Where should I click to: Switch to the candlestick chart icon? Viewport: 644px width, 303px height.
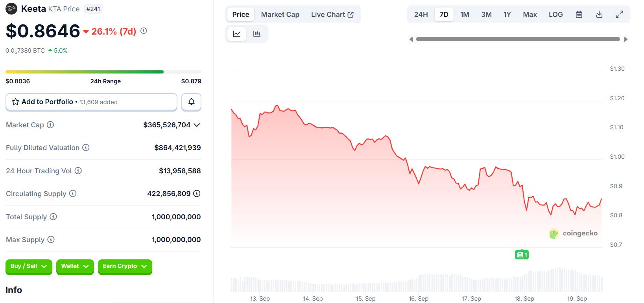click(257, 34)
